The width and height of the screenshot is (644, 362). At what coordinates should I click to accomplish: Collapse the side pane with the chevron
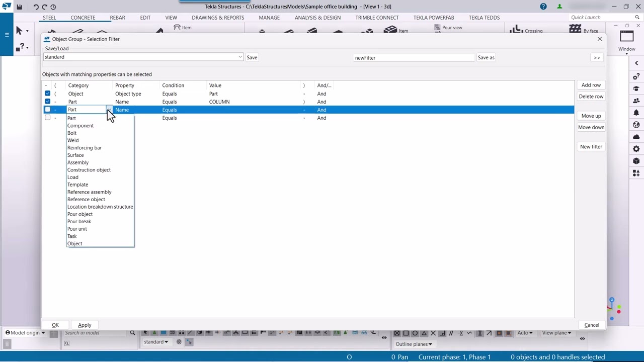636,63
